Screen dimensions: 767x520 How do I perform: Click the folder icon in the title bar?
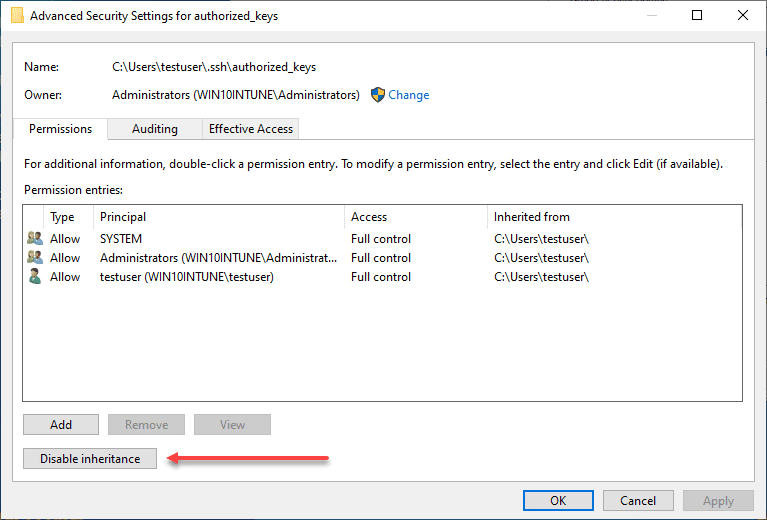(17, 15)
